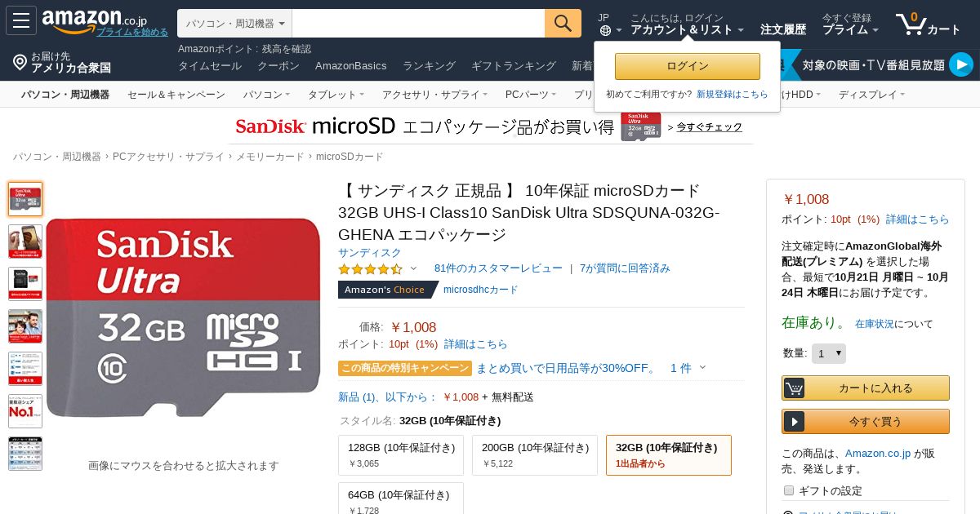Click inside the search text field
Screen dimensions: 980x514
pos(418,24)
